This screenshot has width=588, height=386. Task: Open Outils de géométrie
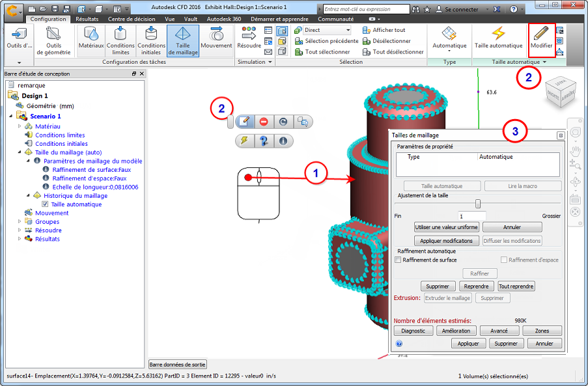coord(53,41)
